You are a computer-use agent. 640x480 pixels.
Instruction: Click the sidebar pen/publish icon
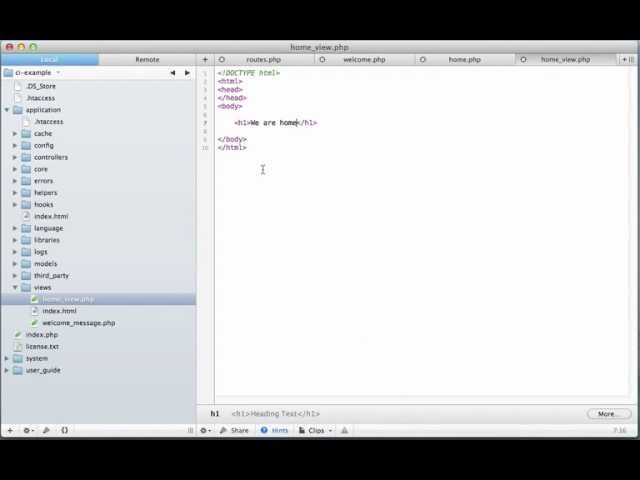click(46, 430)
